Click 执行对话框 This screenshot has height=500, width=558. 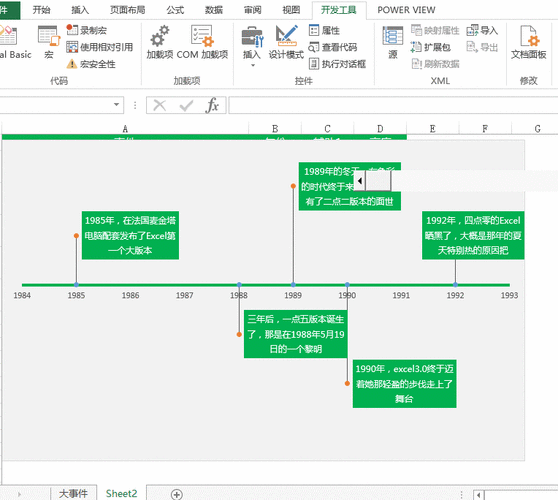[337, 64]
